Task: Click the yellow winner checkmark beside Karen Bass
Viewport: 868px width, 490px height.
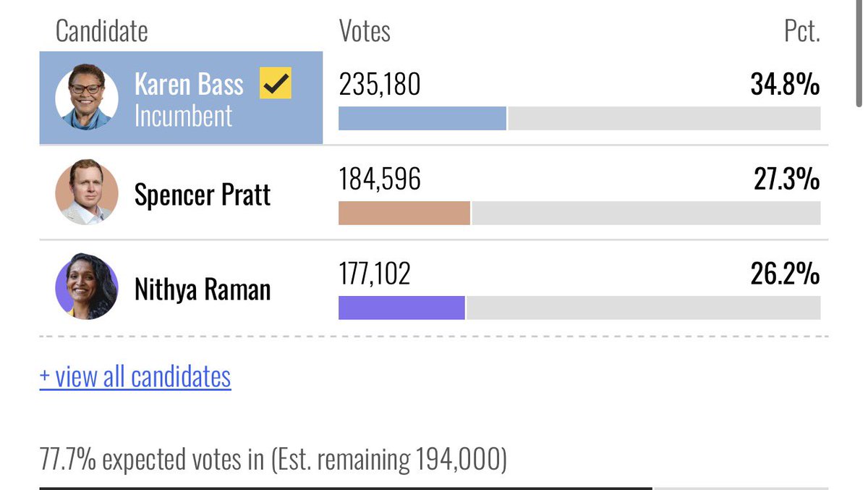Action: (276, 84)
